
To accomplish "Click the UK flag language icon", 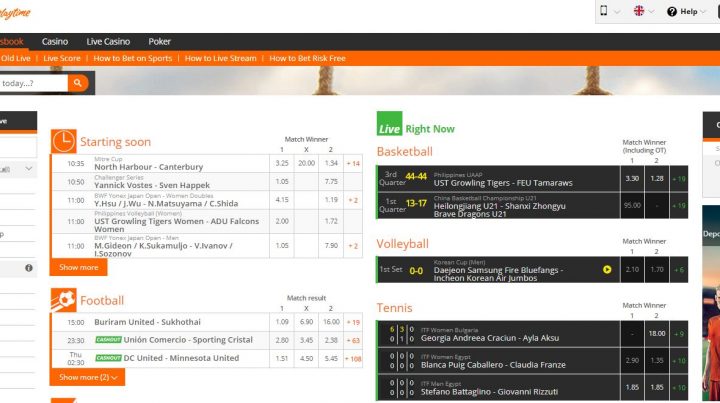I will pyautogui.click(x=639, y=11).
